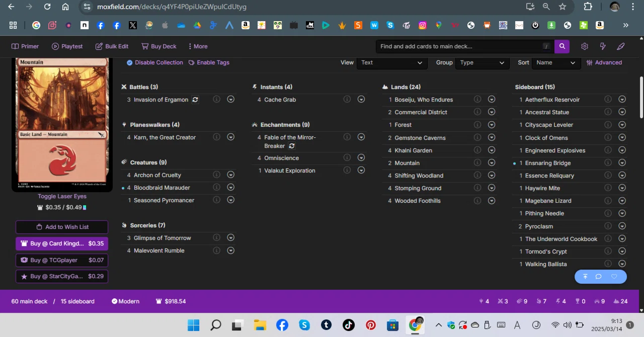Open the More menu
This screenshot has width=644, height=337.
tap(198, 46)
